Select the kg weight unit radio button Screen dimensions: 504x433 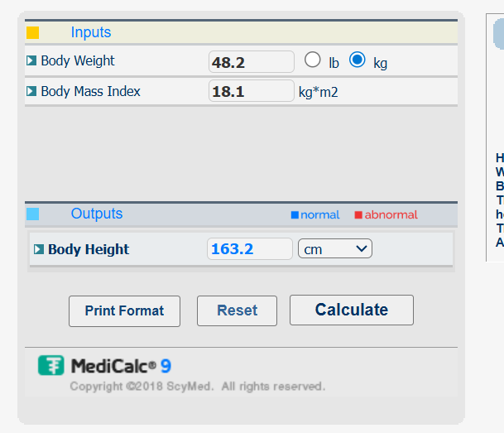tap(357, 60)
